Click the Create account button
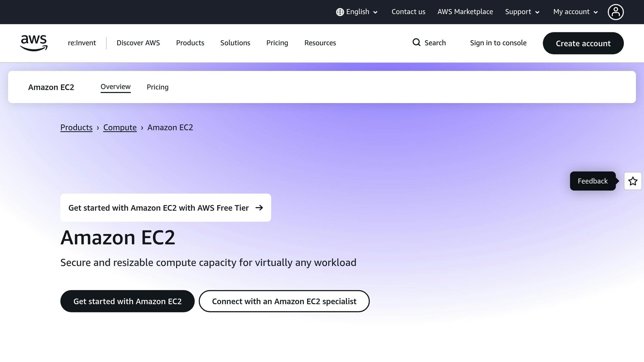Screen dimensions: 644x362 pyautogui.click(x=583, y=43)
